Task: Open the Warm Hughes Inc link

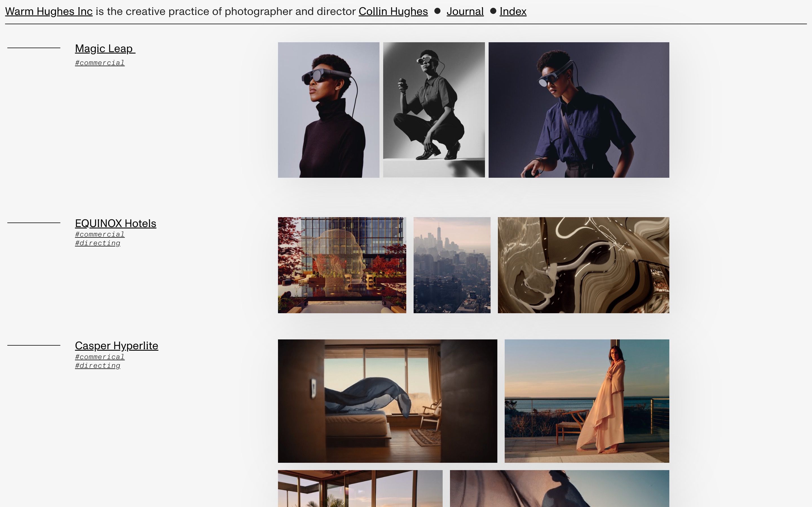Action: click(x=49, y=11)
